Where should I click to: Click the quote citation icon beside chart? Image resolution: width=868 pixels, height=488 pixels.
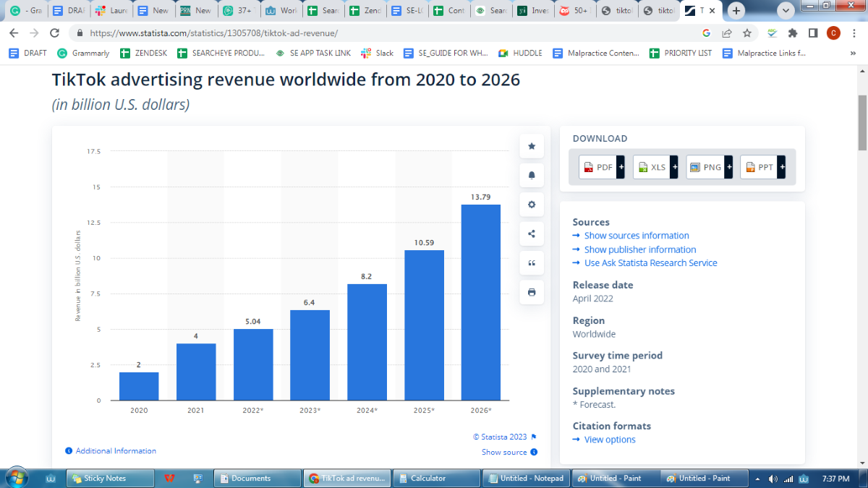(x=532, y=263)
